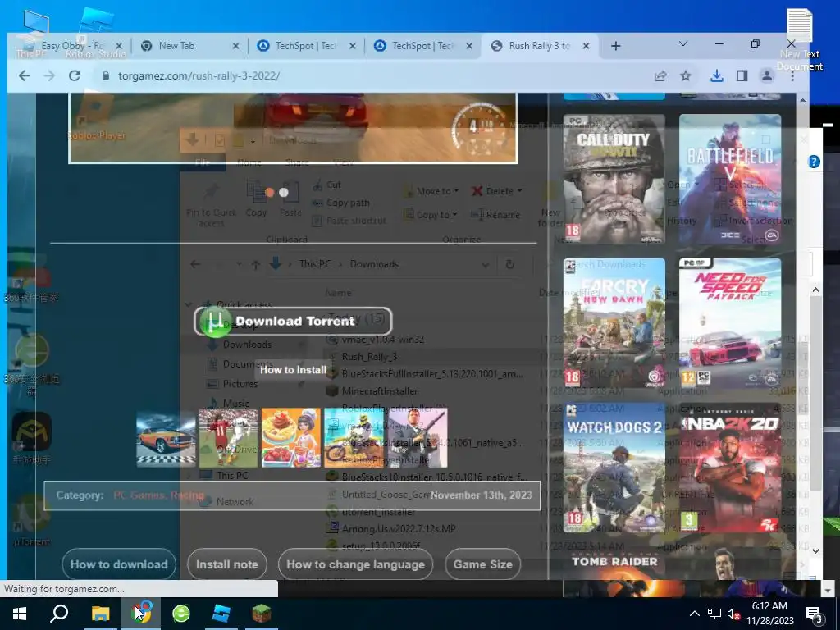Open Call of Duty WWII cover

tap(614, 180)
